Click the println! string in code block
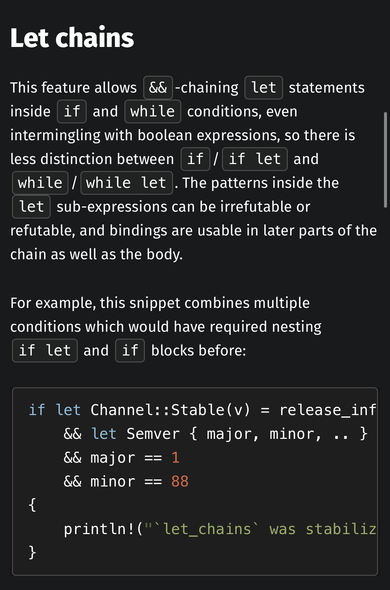 pos(261,529)
